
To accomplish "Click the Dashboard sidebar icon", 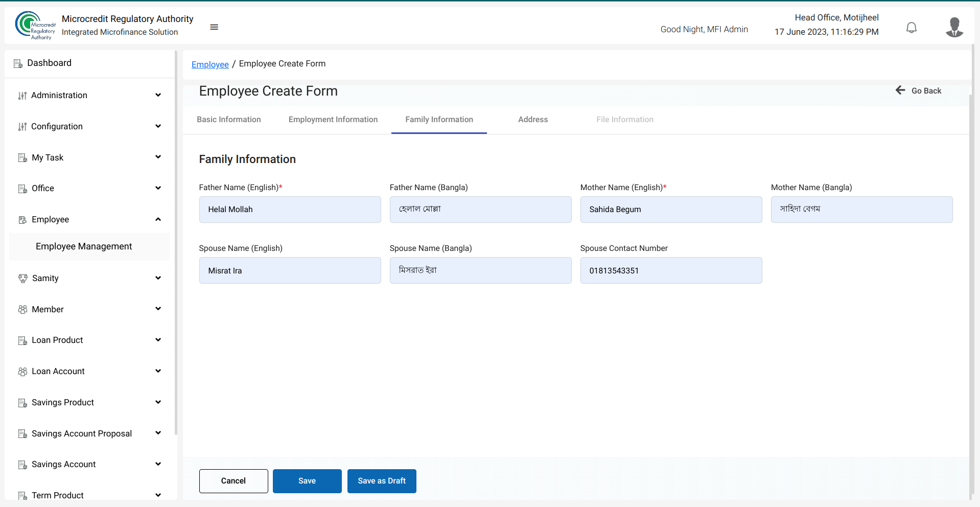I will [18, 63].
